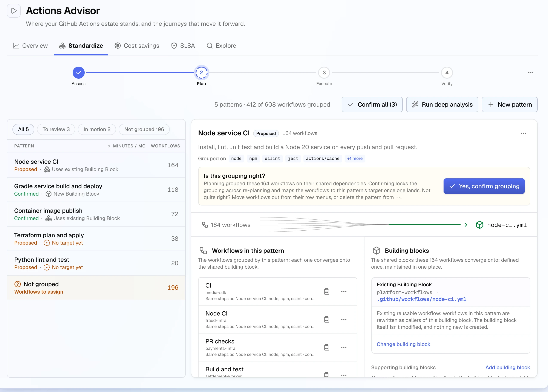The image size is (548, 392).
Task: Open the journey stepper more options menu
Action: [x=531, y=73]
